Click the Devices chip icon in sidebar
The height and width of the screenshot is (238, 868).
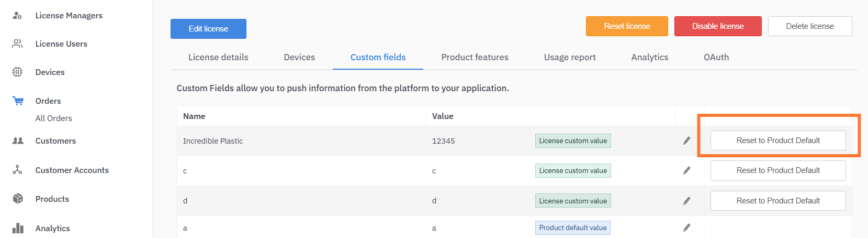17,72
